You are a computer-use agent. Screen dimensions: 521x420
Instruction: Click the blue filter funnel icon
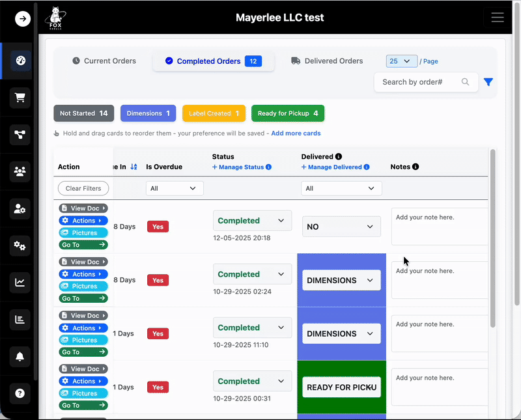coord(488,82)
